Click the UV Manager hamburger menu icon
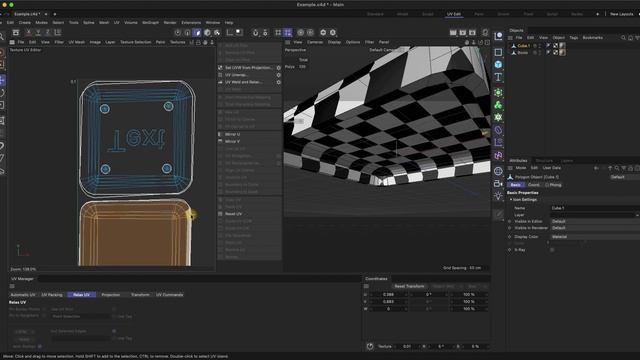Image resolution: width=640 pixels, height=360 pixels. point(12,286)
